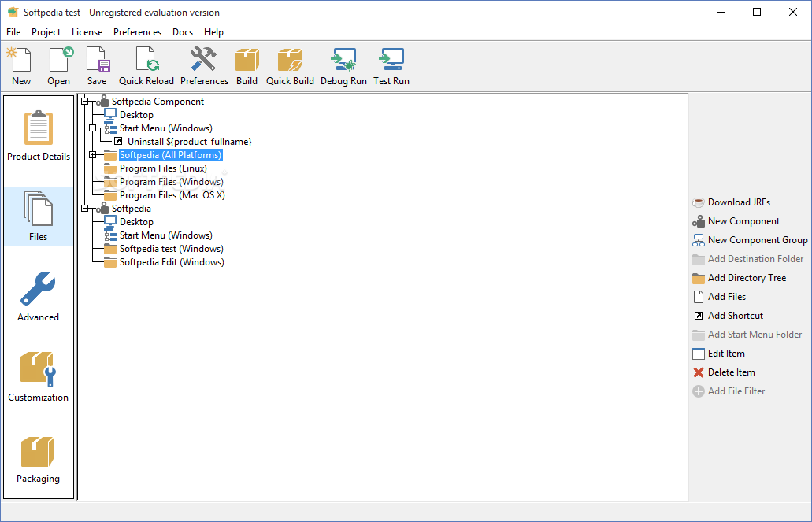The width and height of the screenshot is (812, 522).
Task: Click Add Files in the side panel
Action: click(719, 297)
